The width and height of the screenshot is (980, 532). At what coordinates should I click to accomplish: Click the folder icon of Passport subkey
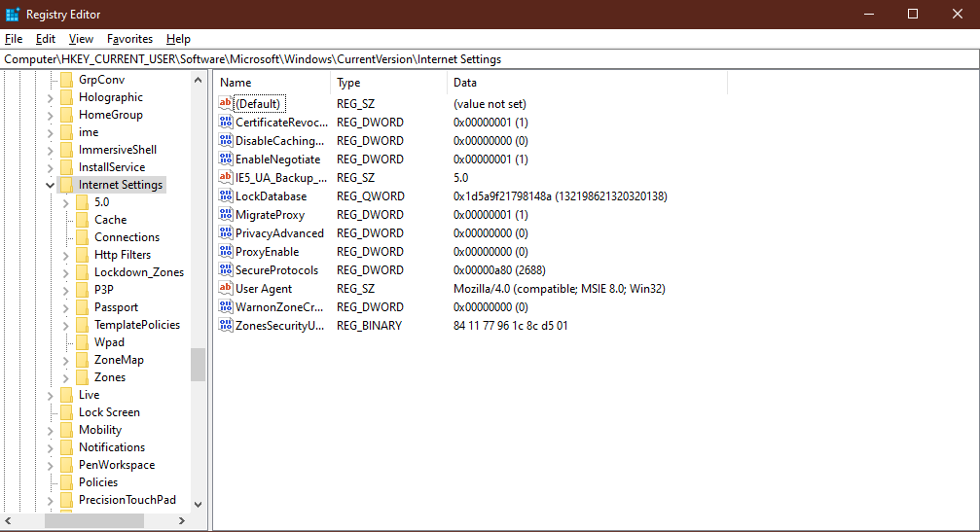click(x=82, y=306)
